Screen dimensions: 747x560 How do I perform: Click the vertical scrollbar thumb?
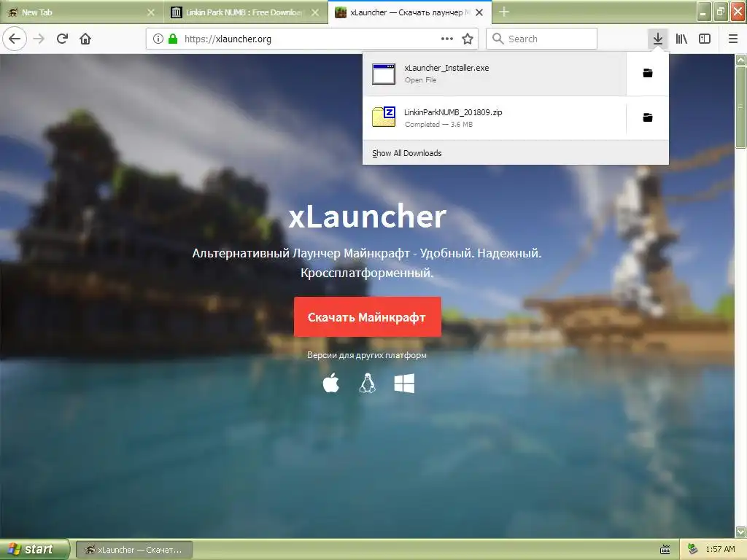click(741, 107)
